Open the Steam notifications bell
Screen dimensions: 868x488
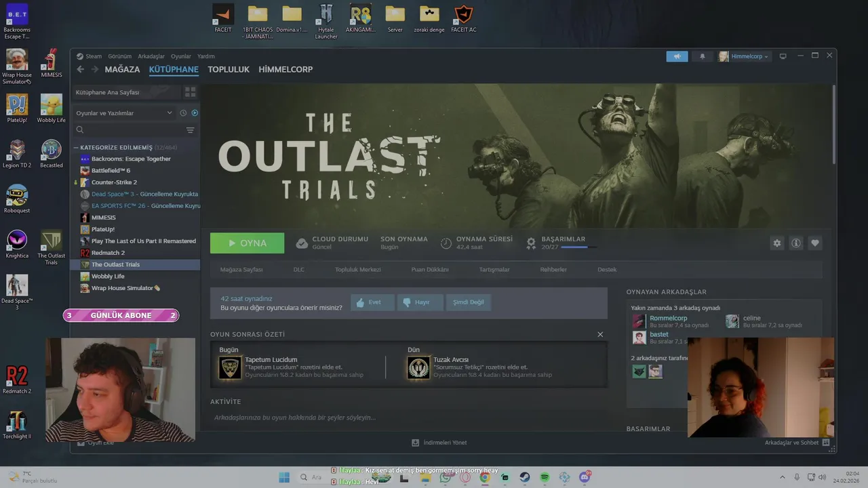(x=703, y=56)
